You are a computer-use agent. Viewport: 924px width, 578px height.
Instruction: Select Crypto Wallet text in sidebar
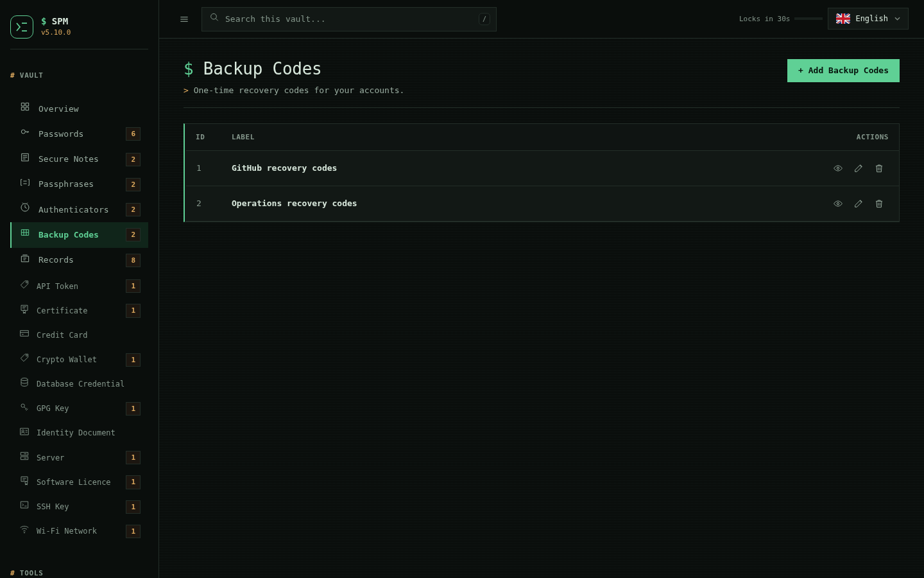tap(67, 359)
